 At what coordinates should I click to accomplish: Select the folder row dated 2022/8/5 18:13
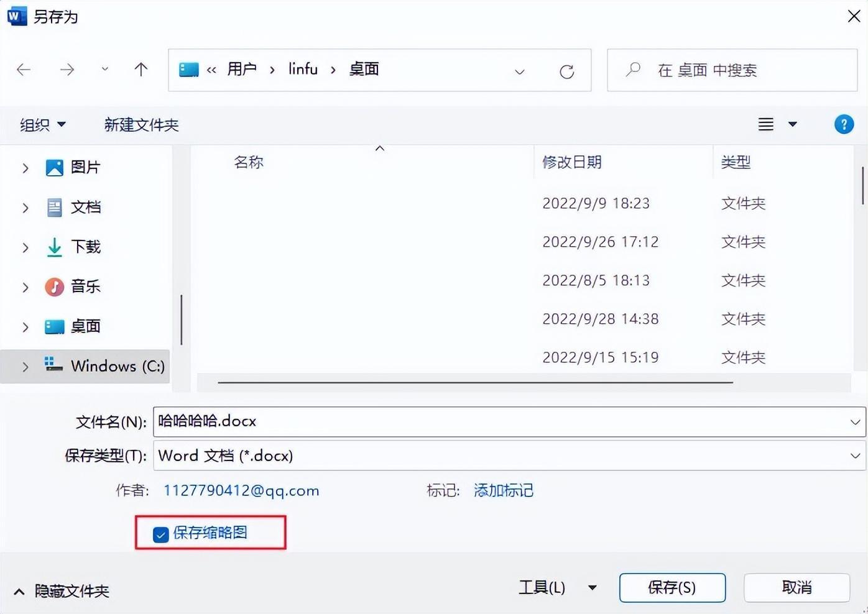pos(522,280)
